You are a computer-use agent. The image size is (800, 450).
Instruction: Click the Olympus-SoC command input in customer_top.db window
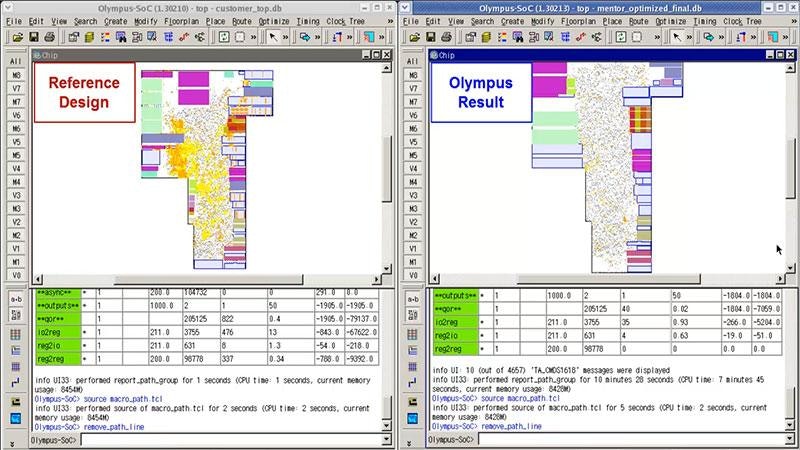pyautogui.click(x=231, y=439)
